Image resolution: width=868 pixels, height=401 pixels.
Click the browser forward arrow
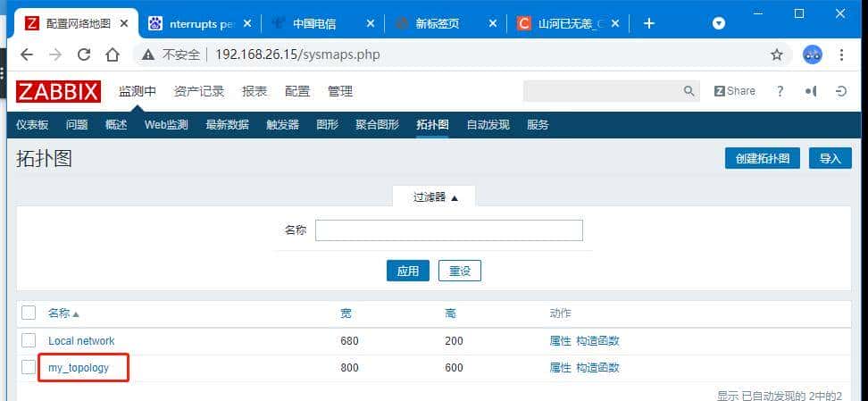click(x=55, y=54)
